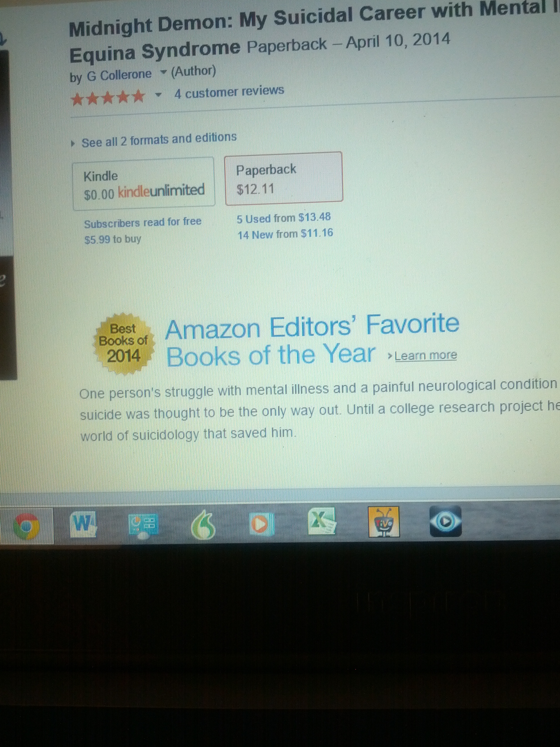Screen dimensions: 560x747
Task: Open Dragon NaturallySpeaking green flame icon
Action: pos(203,525)
